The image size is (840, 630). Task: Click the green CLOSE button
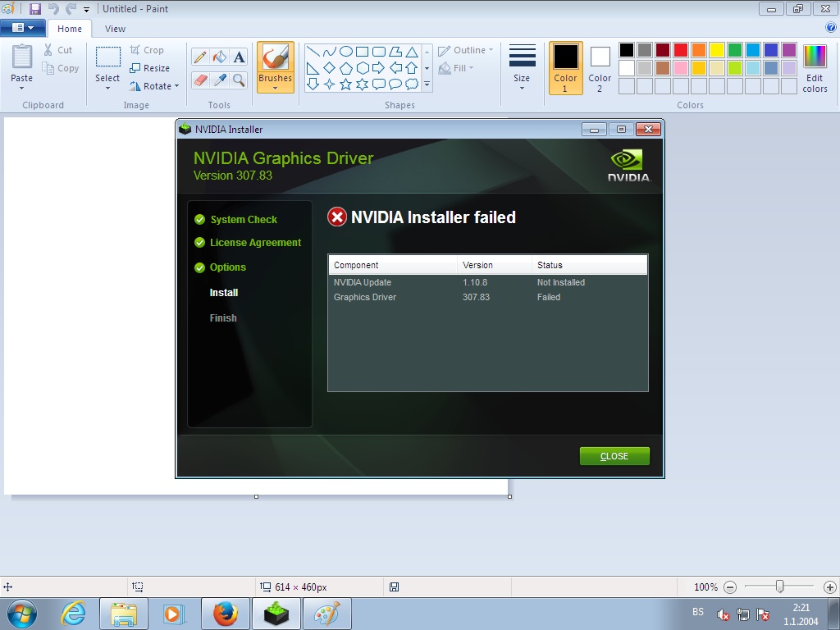[614, 456]
